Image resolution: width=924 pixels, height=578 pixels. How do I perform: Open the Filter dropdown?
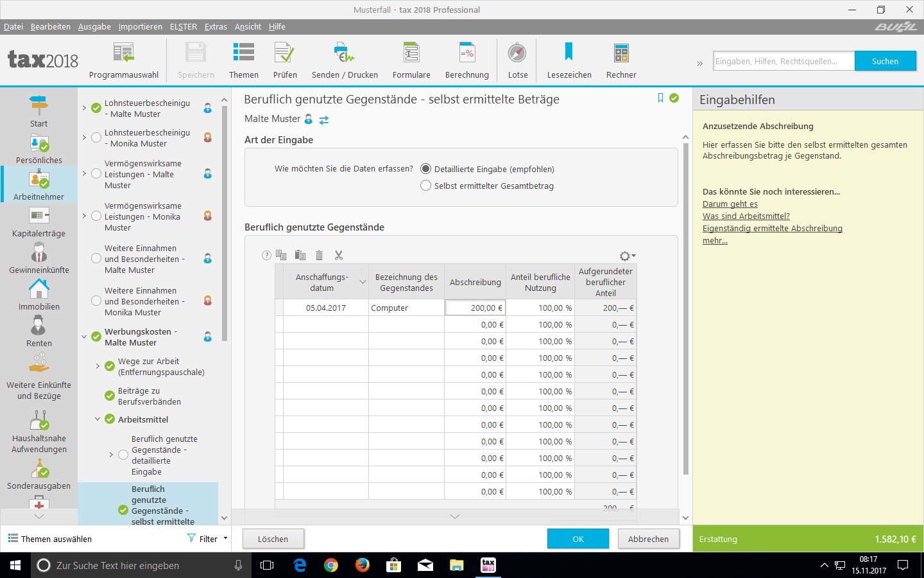pos(208,539)
